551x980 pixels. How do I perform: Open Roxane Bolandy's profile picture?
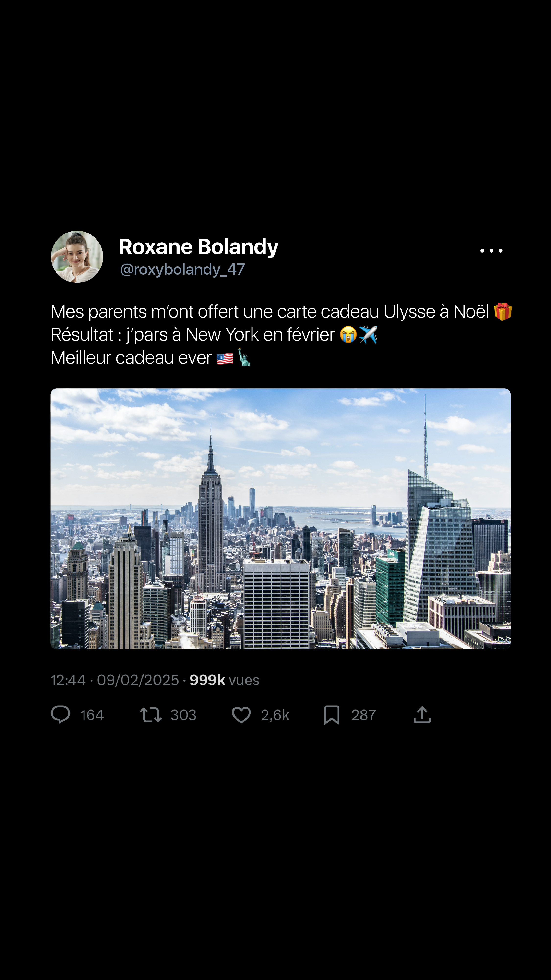tap(77, 257)
